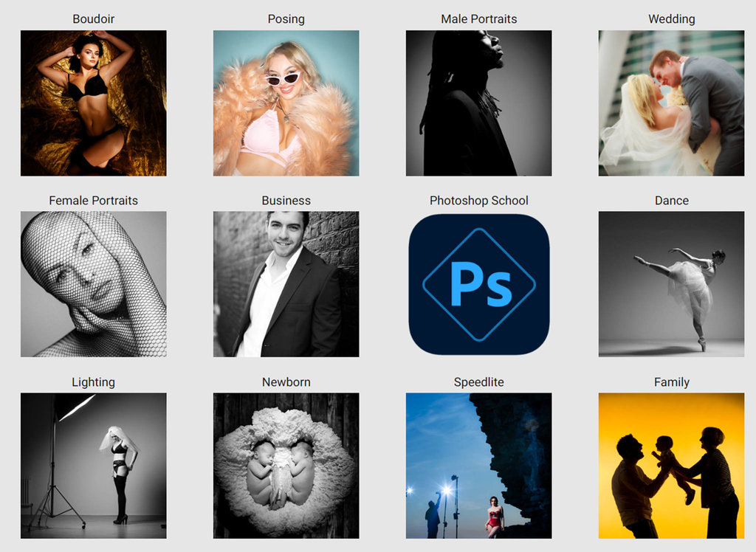Click the Speedlite title text
This screenshot has width=756, height=552.
click(x=478, y=382)
